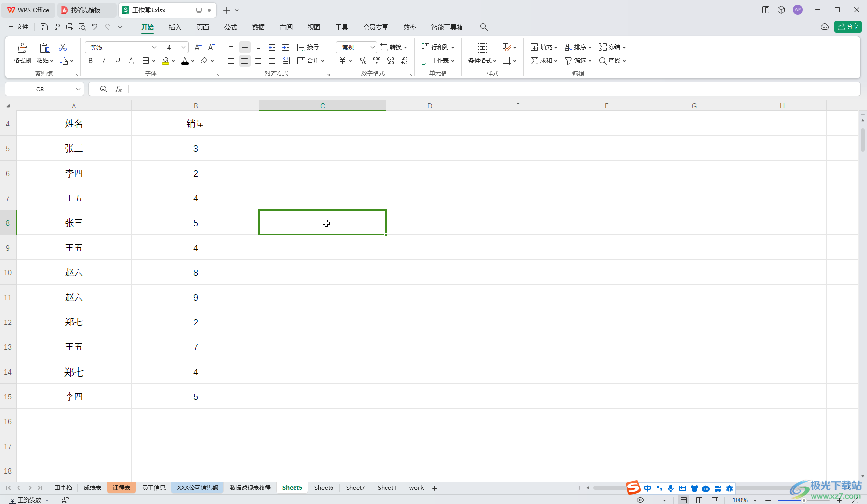
Task: Click the Cut scissors icon
Action: [x=63, y=47]
